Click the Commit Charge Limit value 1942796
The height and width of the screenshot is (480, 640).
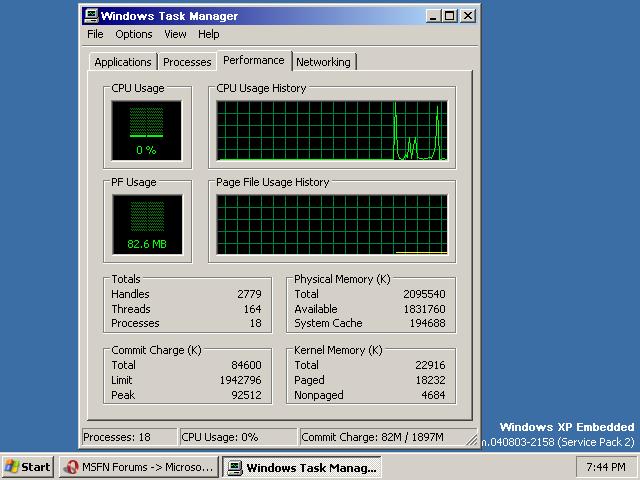coord(240,380)
